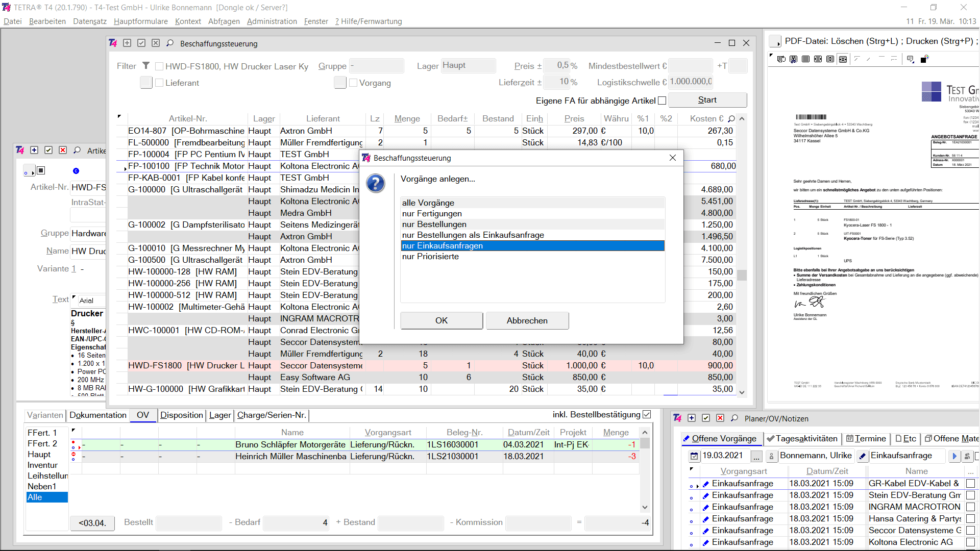Click the comment bubble icon in PDF toolbar

coord(910,59)
